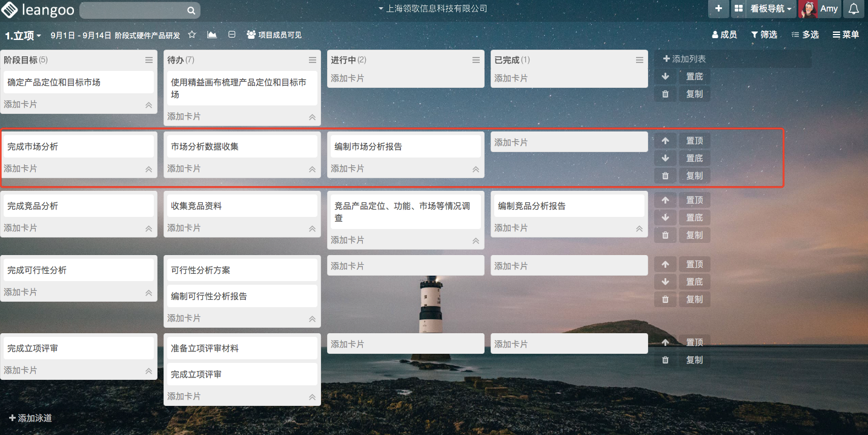
Task: Open the 筛选 filter option
Action: click(764, 35)
